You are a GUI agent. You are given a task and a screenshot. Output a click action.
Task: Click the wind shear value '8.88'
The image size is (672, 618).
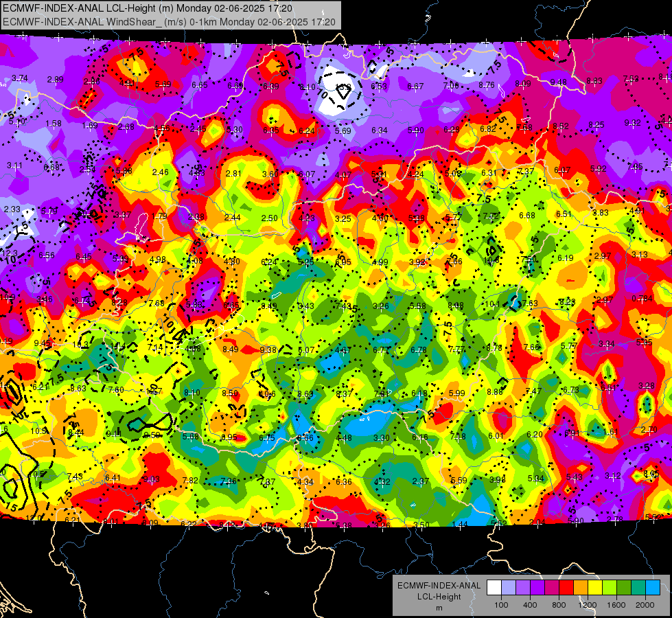495,392
